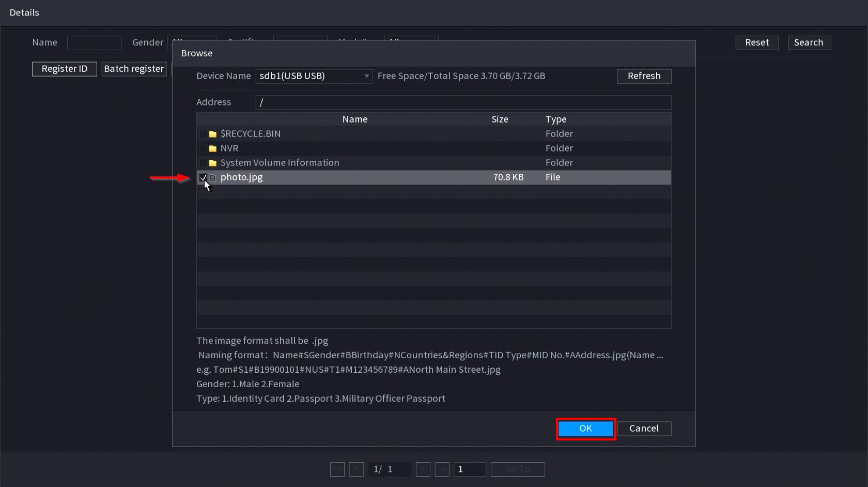Click the System Volume Information folder icon
The width and height of the screenshot is (868, 487).
click(x=212, y=163)
